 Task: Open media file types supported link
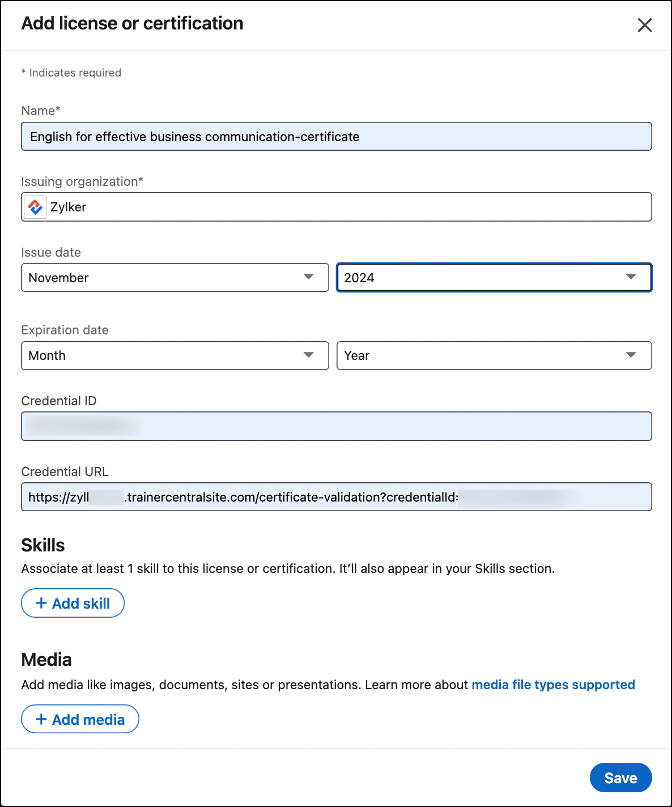pos(553,685)
